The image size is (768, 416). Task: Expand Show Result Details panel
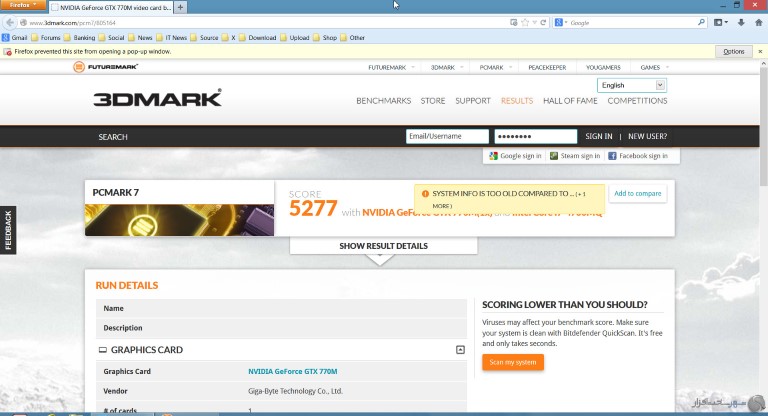[384, 246]
